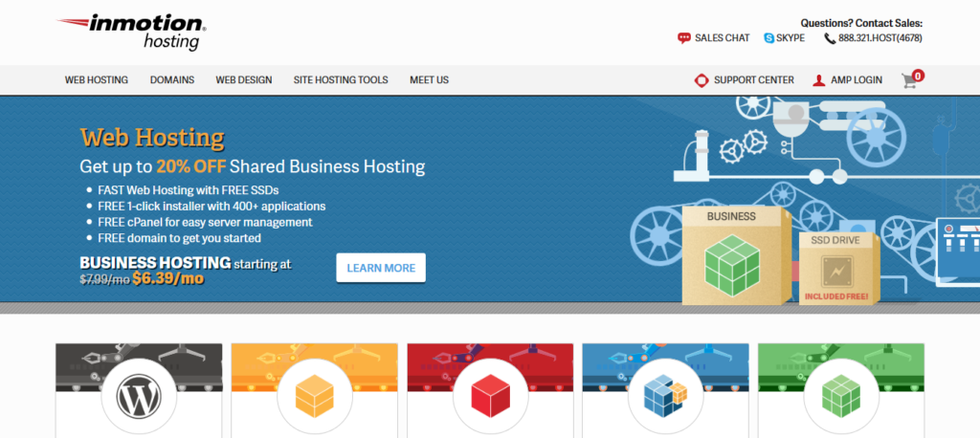Select the blue cubes hosting icon
This screenshot has width=980, height=438.
tap(666, 396)
